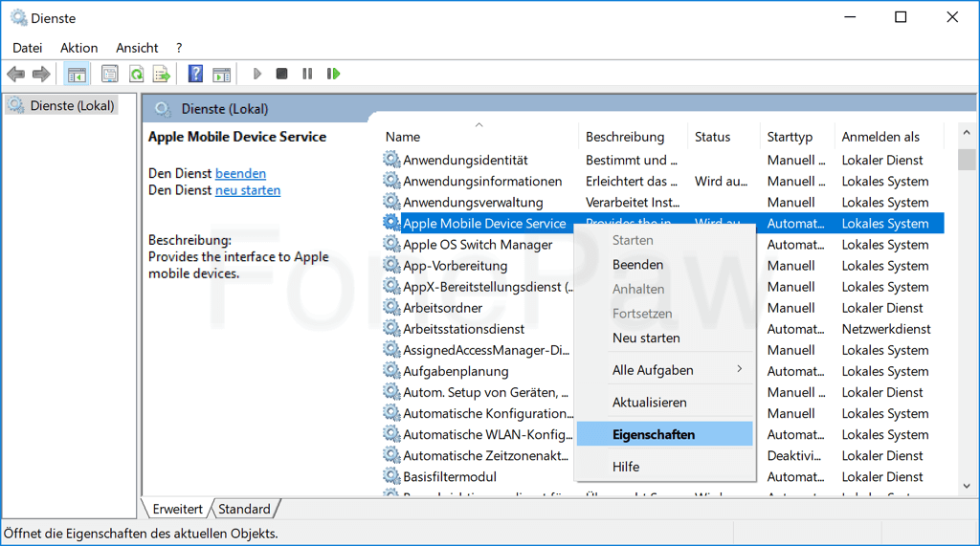Click Deaktivi... start type cell

(793, 456)
